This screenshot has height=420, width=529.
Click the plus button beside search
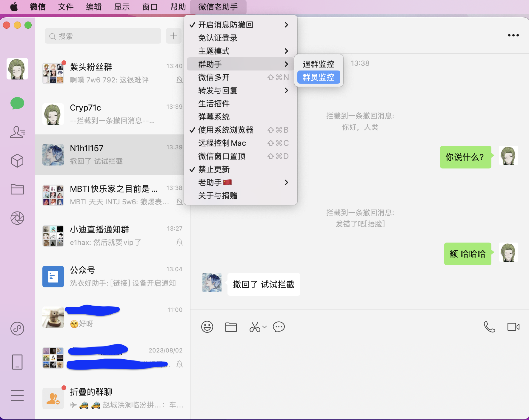[x=173, y=36]
